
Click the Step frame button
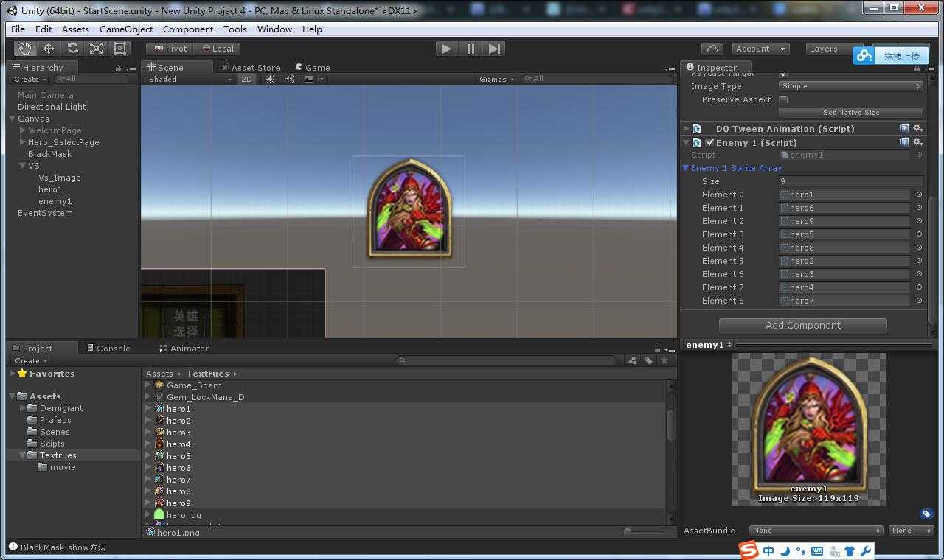494,49
